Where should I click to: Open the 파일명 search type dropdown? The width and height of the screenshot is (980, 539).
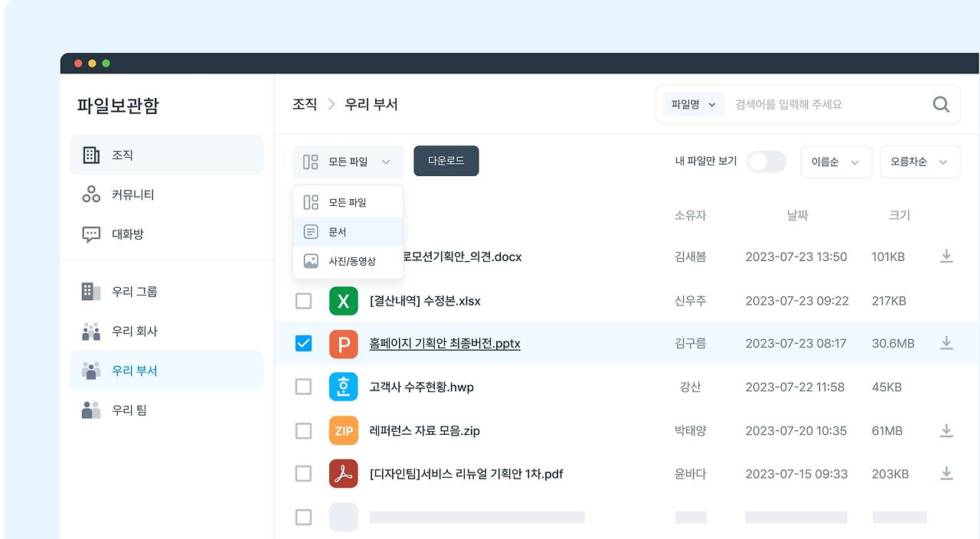click(x=694, y=104)
